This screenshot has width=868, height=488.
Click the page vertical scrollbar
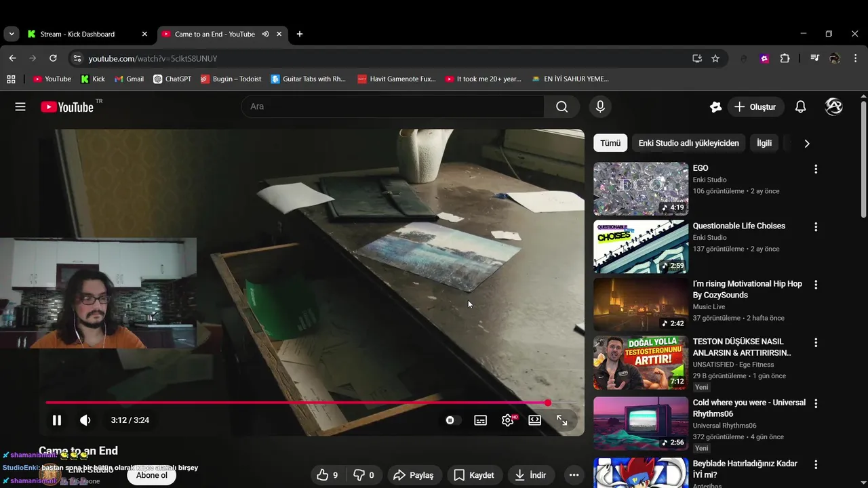(863, 159)
